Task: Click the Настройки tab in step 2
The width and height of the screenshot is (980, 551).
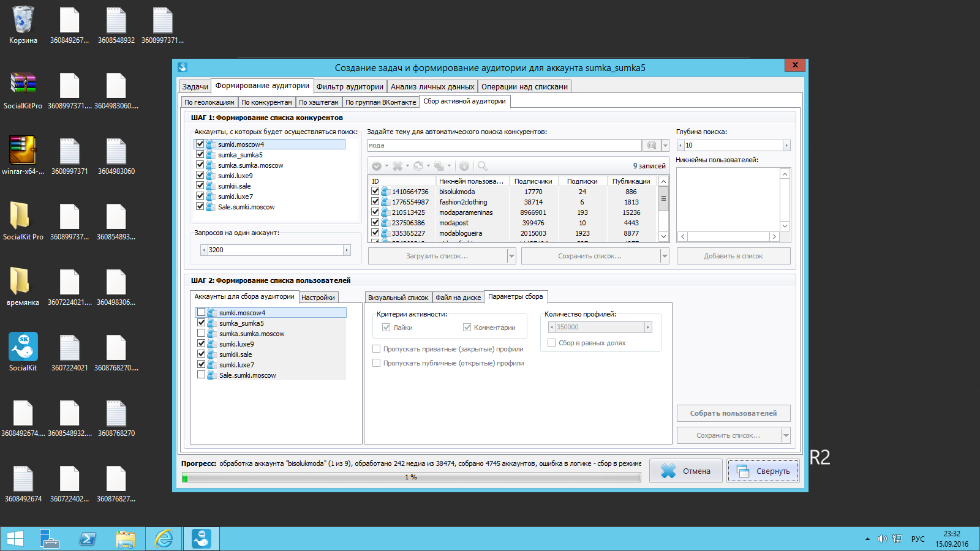Action: point(318,298)
